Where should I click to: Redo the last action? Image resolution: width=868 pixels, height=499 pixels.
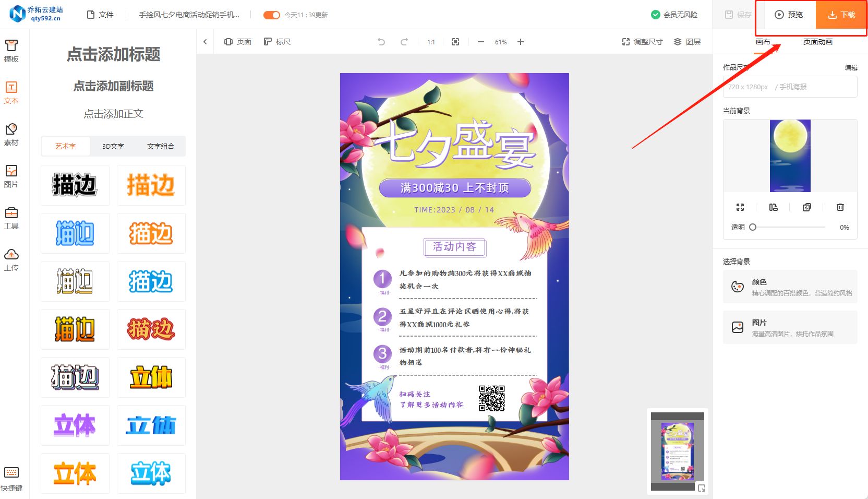pyautogui.click(x=404, y=42)
